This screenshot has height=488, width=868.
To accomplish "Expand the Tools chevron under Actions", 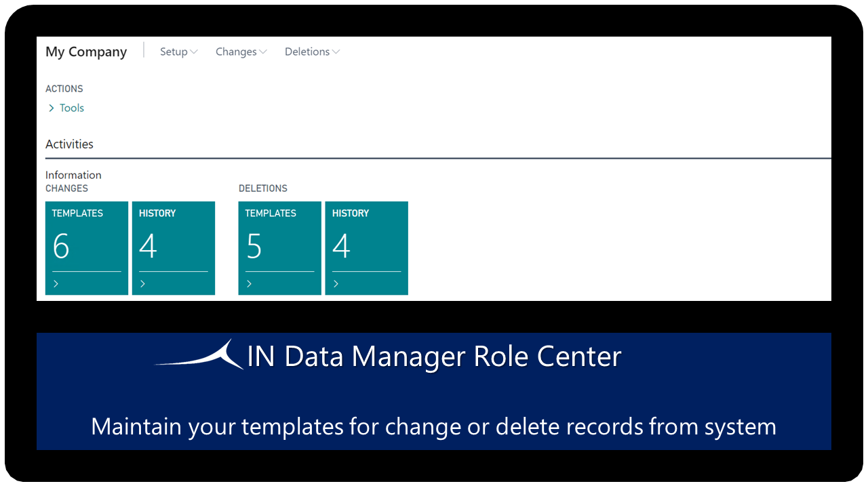I will (51, 108).
